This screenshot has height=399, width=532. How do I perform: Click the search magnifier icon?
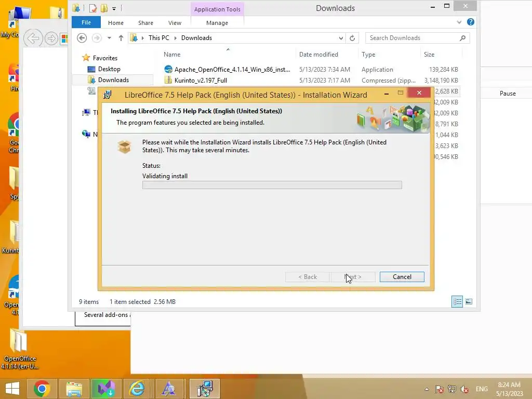(x=462, y=38)
